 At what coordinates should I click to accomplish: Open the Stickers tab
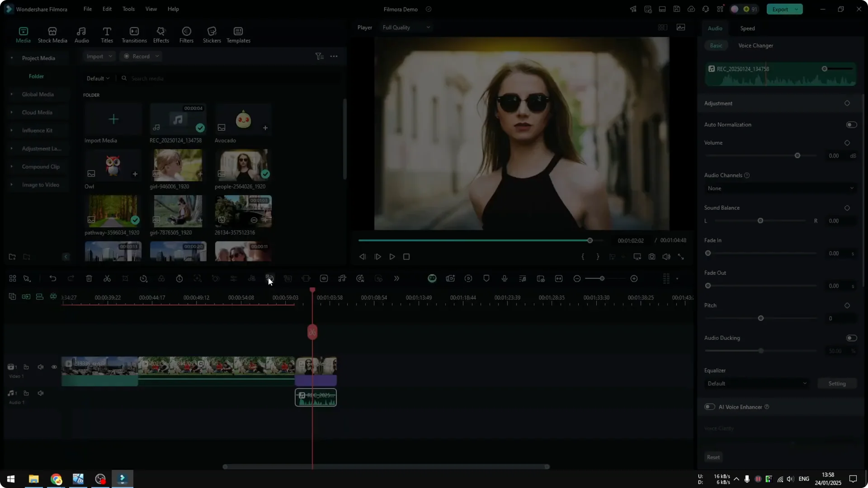click(x=212, y=35)
